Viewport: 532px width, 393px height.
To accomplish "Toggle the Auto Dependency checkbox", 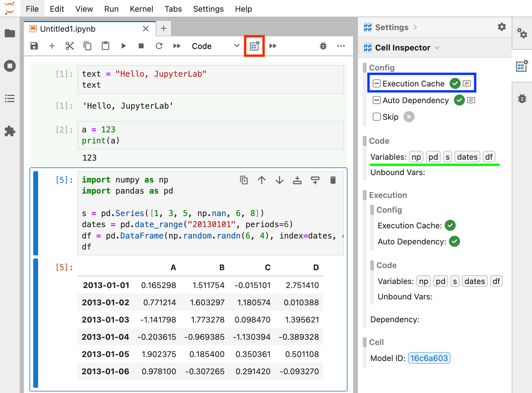I will coord(377,100).
